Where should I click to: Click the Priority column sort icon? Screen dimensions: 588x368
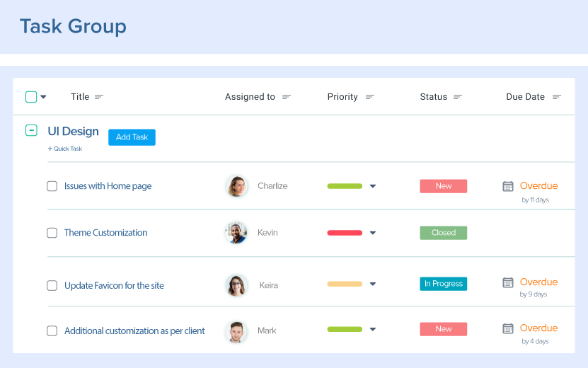pyautogui.click(x=370, y=97)
